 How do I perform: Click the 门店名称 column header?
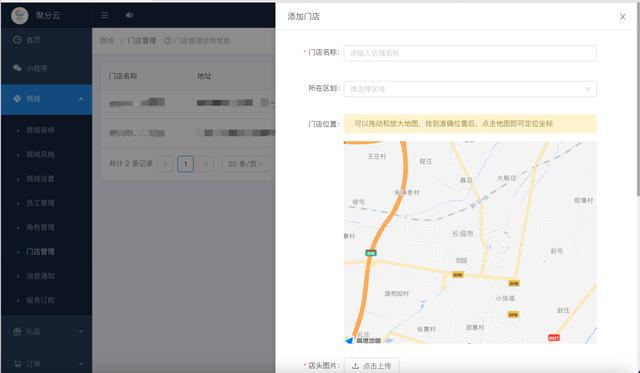[x=123, y=76]
